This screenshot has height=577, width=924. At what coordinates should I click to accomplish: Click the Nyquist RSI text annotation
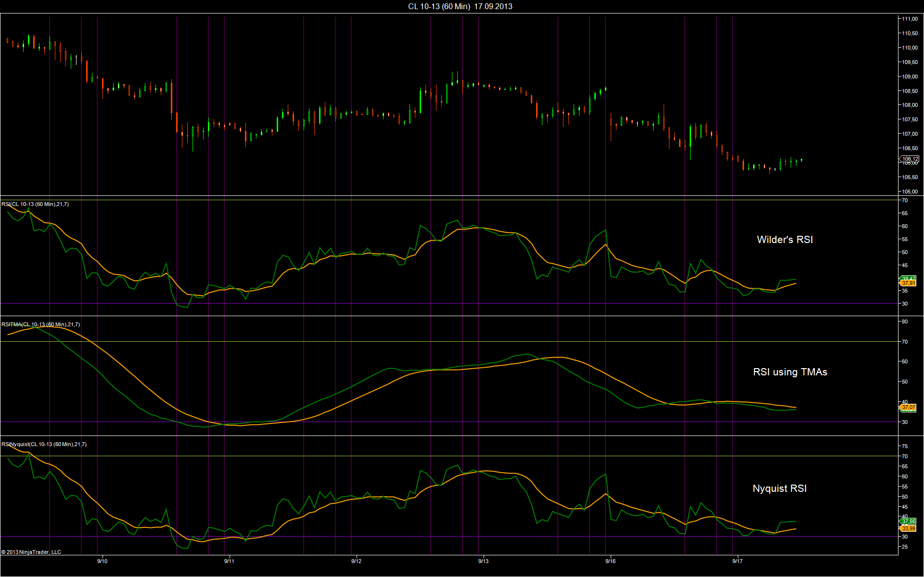pos(779,488)
